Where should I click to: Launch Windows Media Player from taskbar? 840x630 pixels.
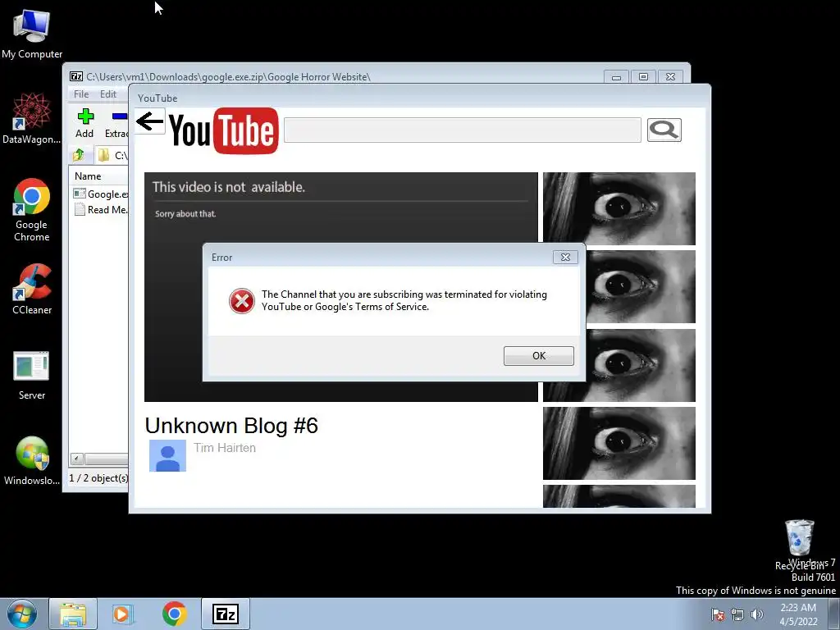(122, 614)
